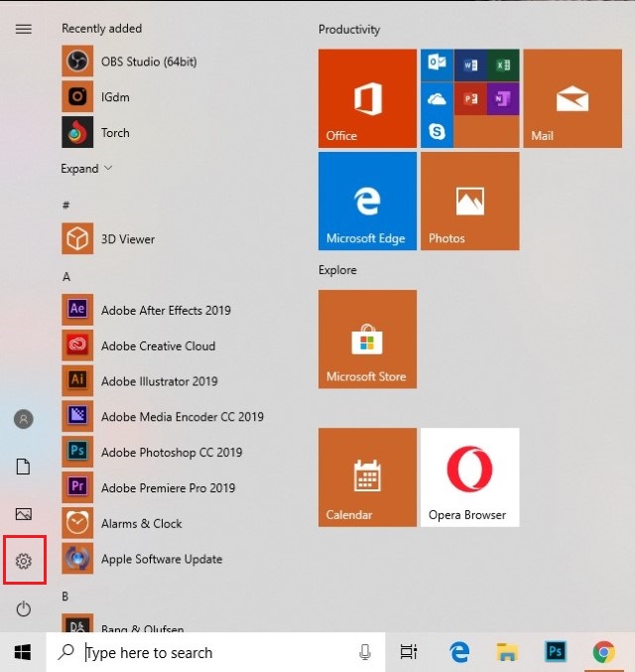Open Edge from the taskbar
Image resolution: width=635 pixels, height=672 pixels.
click(x=459, y=652)
